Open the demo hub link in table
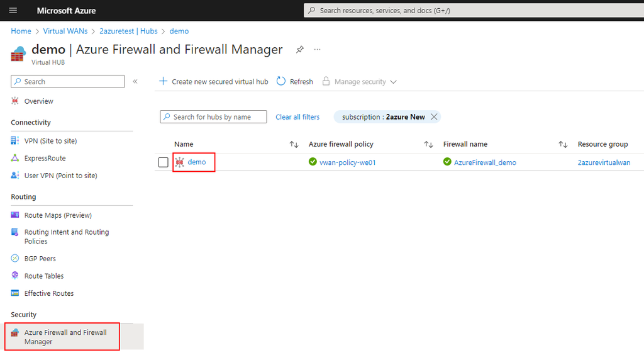 pyautogui.click(x=197, y=162)
